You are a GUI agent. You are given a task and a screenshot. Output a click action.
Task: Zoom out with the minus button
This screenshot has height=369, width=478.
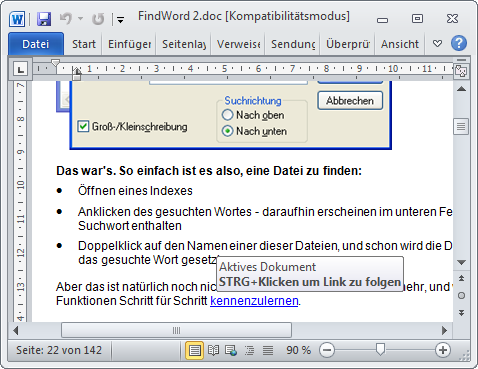tap(327, 350)
